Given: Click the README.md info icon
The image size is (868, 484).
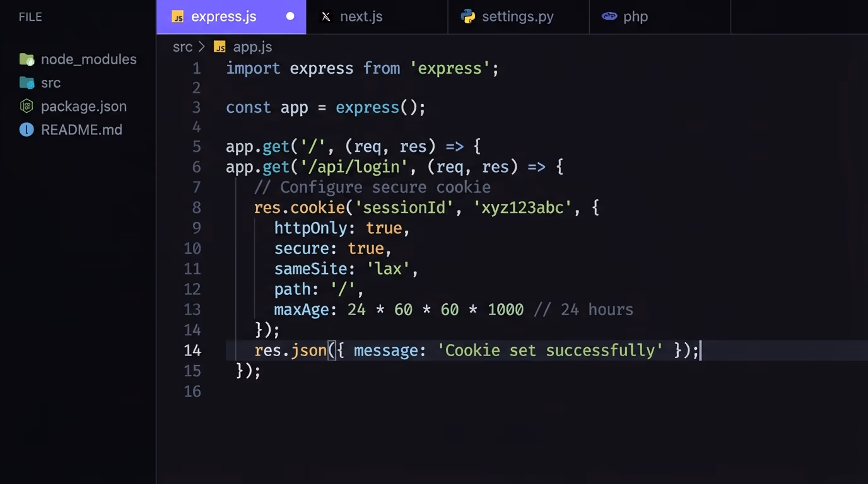Looking at the screenshot, I should tap(26, 130).
